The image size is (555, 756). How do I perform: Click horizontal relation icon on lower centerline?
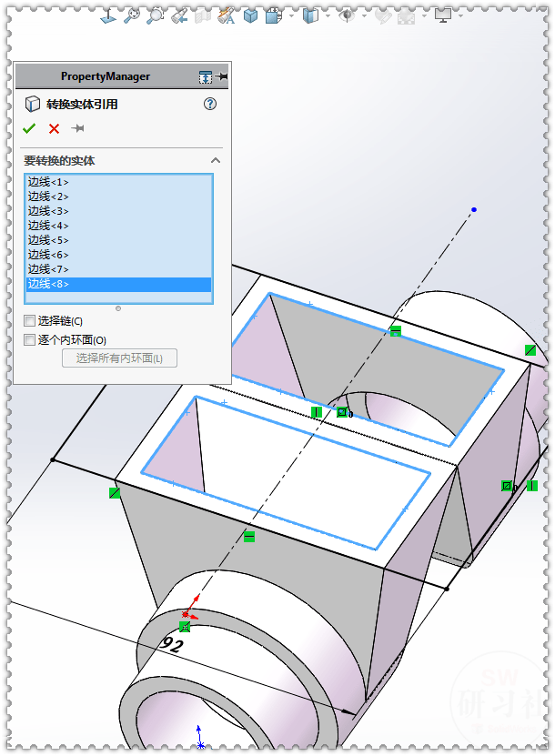pyautogui.click(x=248, y=537)
